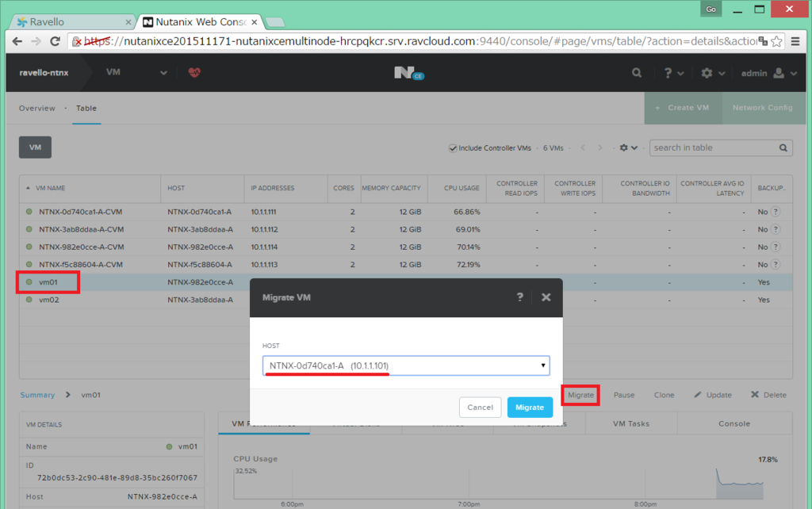Click the Create VM button
The image size is (812, 509).
[683, 108]
